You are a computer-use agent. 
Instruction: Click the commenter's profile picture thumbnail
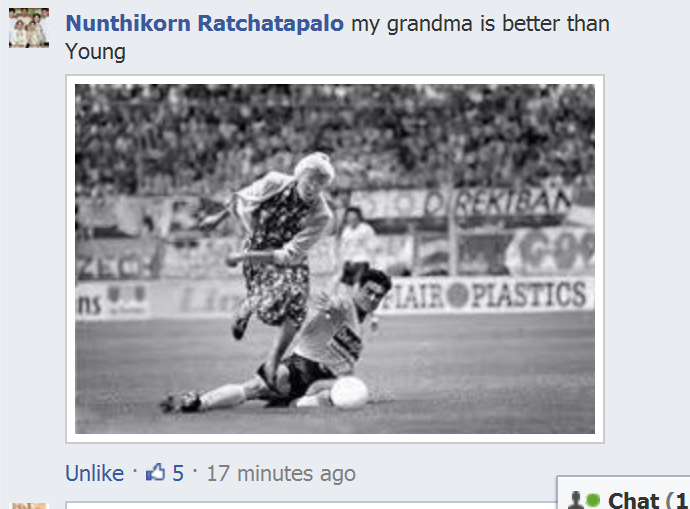[x=29, y=27]
